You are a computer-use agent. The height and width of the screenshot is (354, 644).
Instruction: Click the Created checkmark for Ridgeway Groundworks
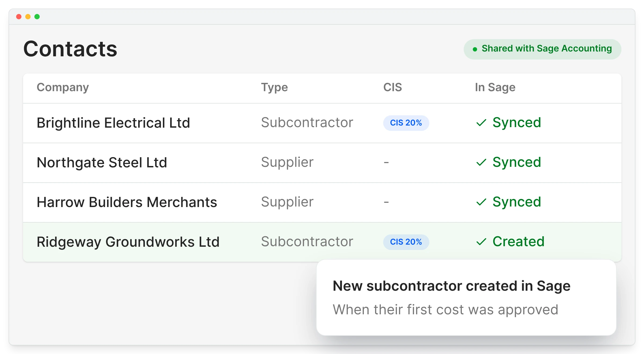click(481, 242)
